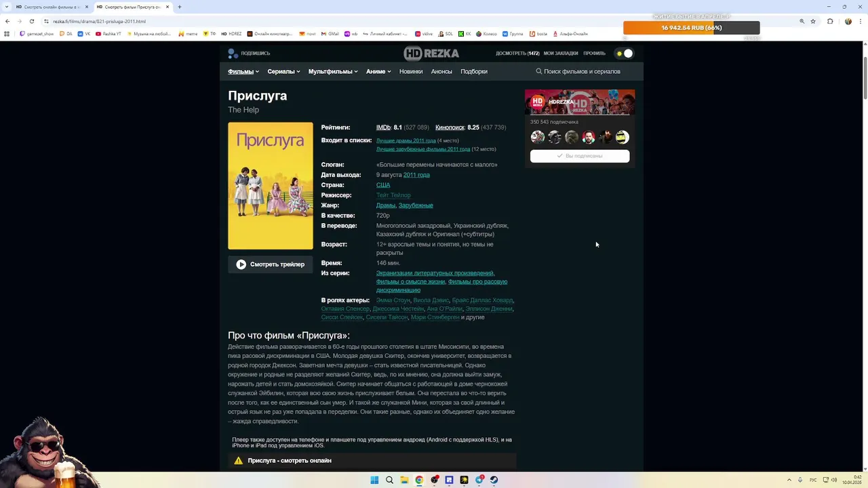Image resolution: width=868 pixels, height=488 pixels.
Task: Open Мои закладки in header
Action: click(x=561, y=53)
